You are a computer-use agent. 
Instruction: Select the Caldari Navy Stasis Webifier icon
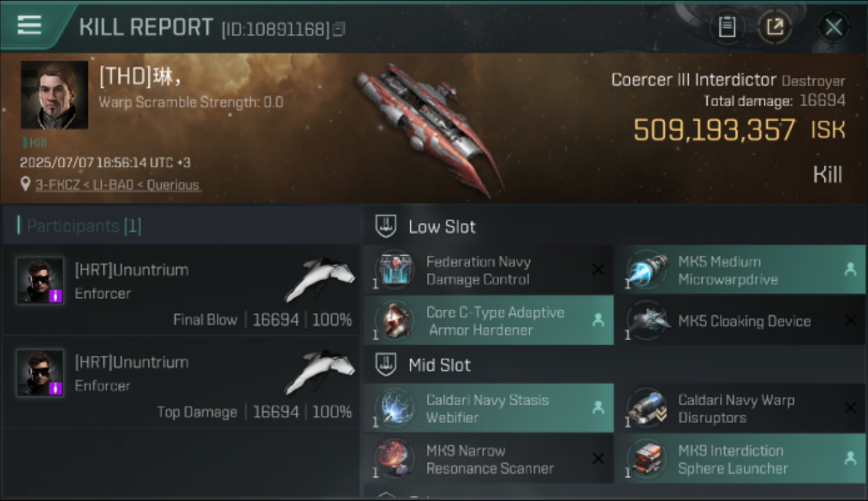(x=394, y=408)
